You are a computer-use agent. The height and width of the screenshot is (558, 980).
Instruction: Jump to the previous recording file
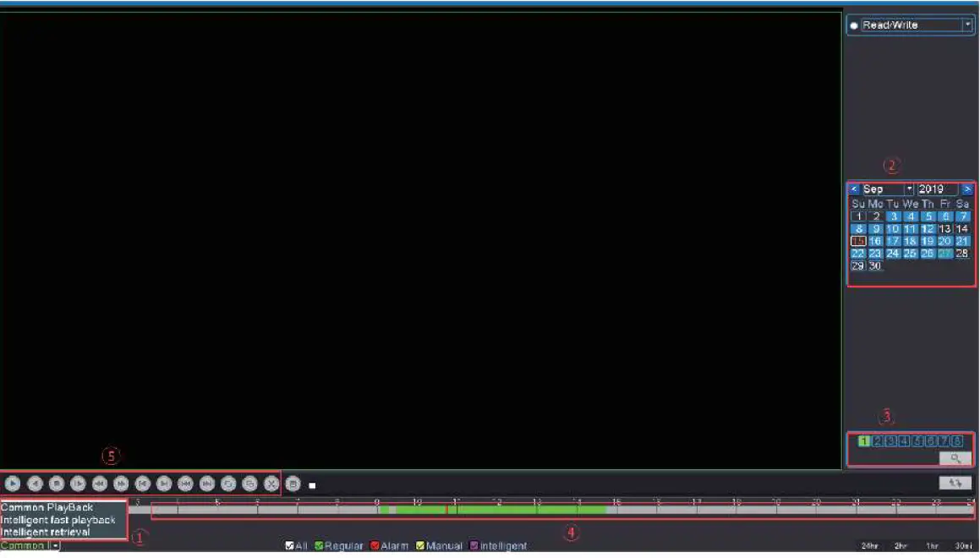point(186,484)
